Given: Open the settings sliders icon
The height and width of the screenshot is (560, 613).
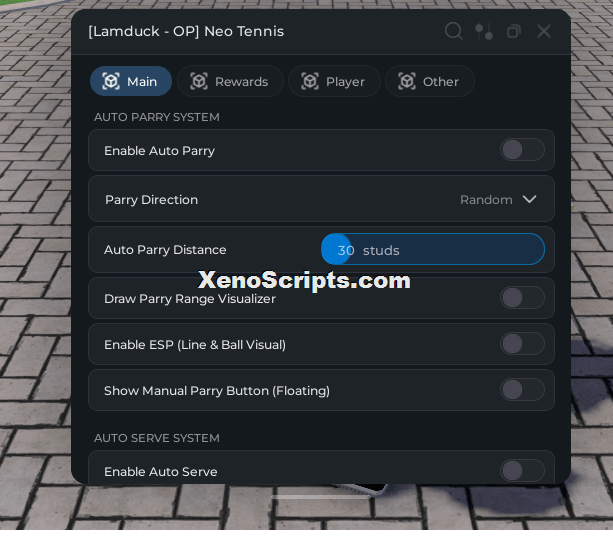Looking at the screenshot, I should point(484,31).
